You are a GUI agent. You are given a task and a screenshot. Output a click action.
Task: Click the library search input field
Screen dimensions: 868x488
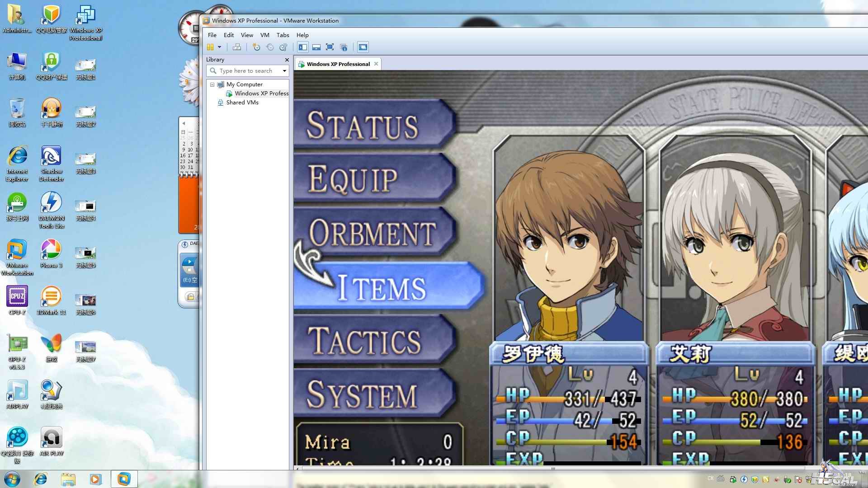coord(246,71)
